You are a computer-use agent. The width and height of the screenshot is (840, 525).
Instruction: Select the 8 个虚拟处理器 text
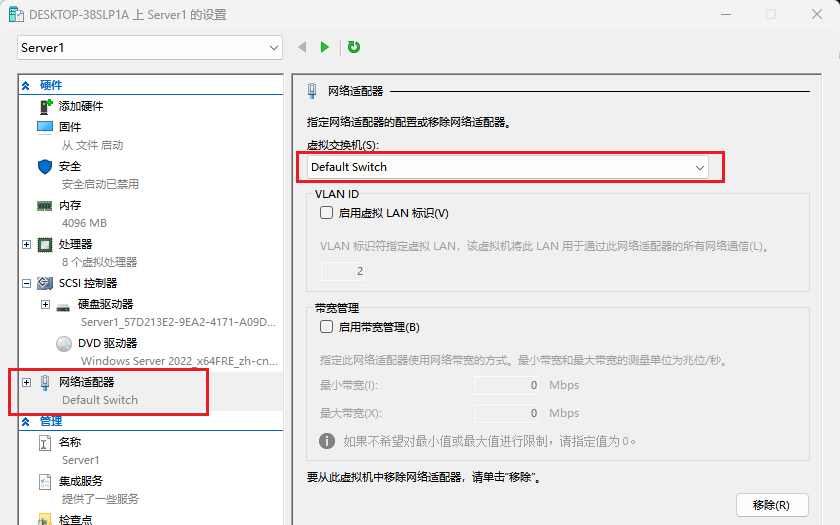pos(99,262)
